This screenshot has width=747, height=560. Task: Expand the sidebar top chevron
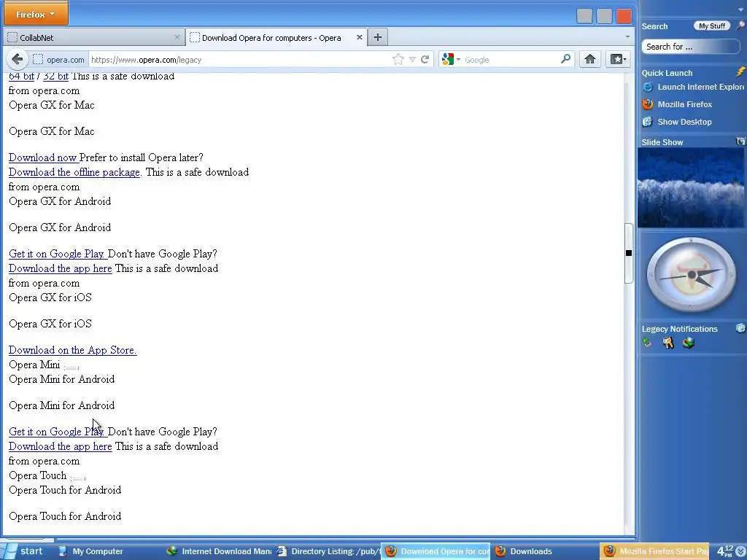[741, 9]
